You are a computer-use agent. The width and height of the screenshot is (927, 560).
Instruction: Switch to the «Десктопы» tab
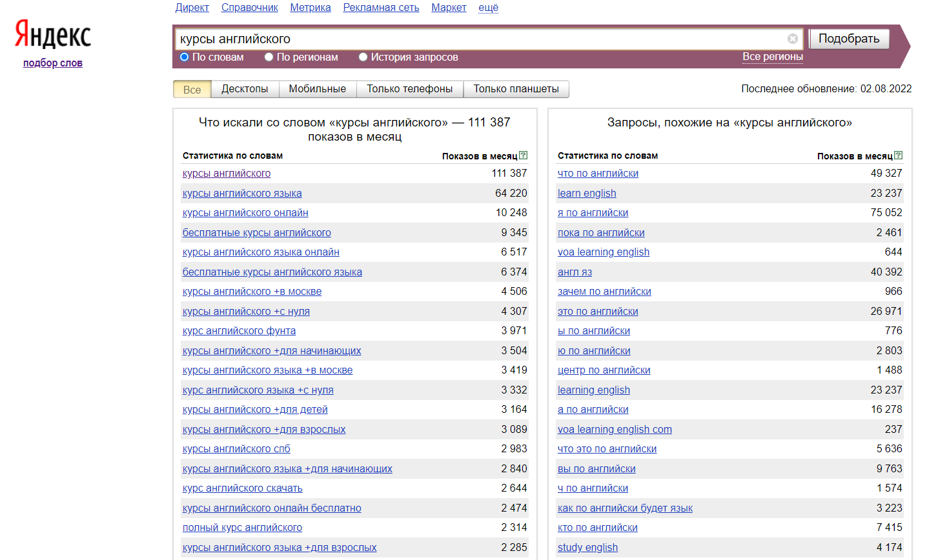click(x=245, y=89)
